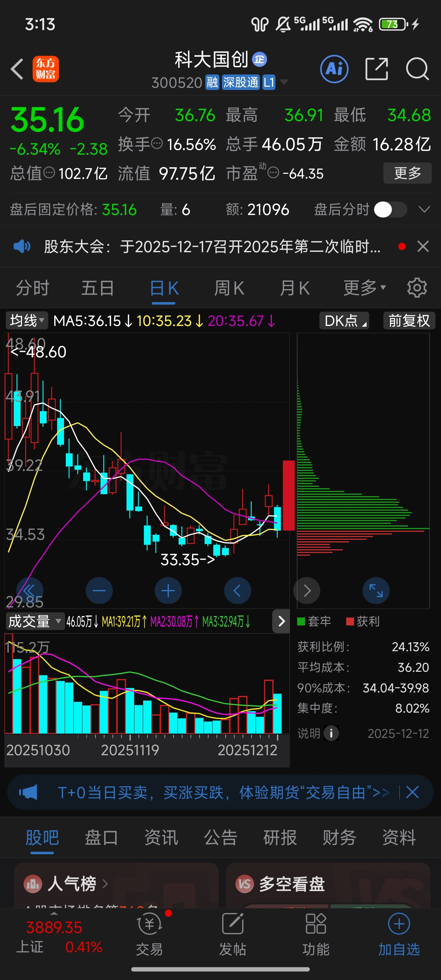
Task: Open the 资料 tab
Action: (399, 837)
